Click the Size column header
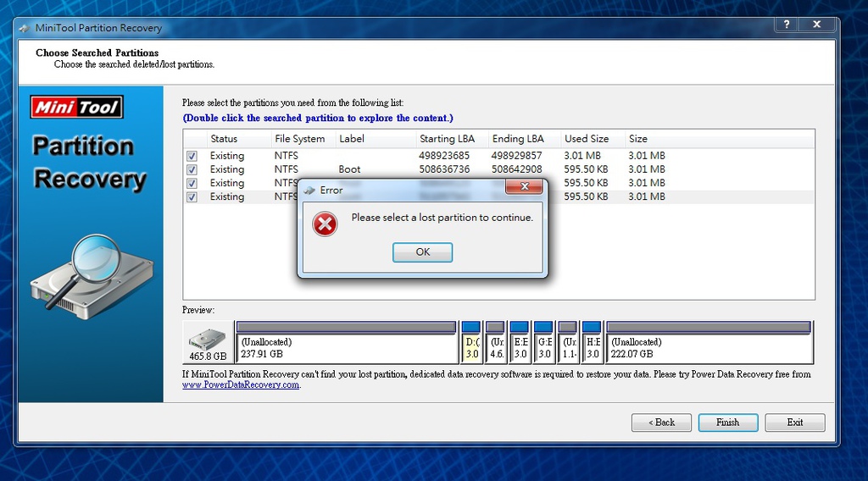 point(637,139)
